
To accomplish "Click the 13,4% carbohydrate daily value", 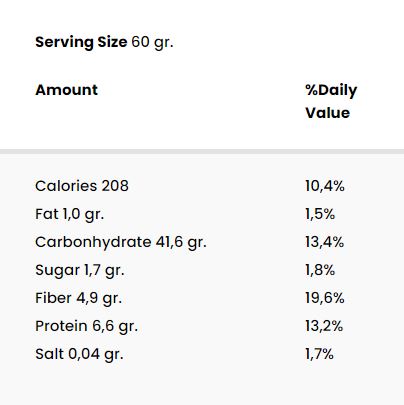I will tap(324, 242).
